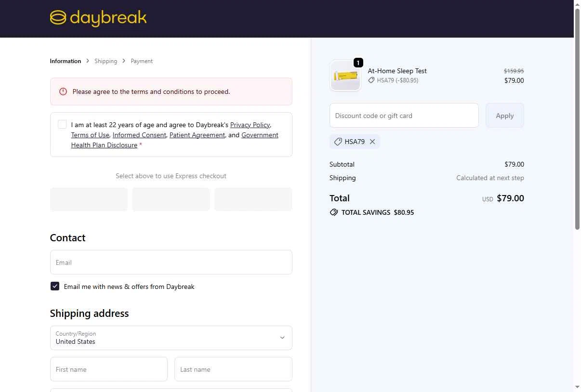Click the scrollbar down arrow

click(577, 387)
